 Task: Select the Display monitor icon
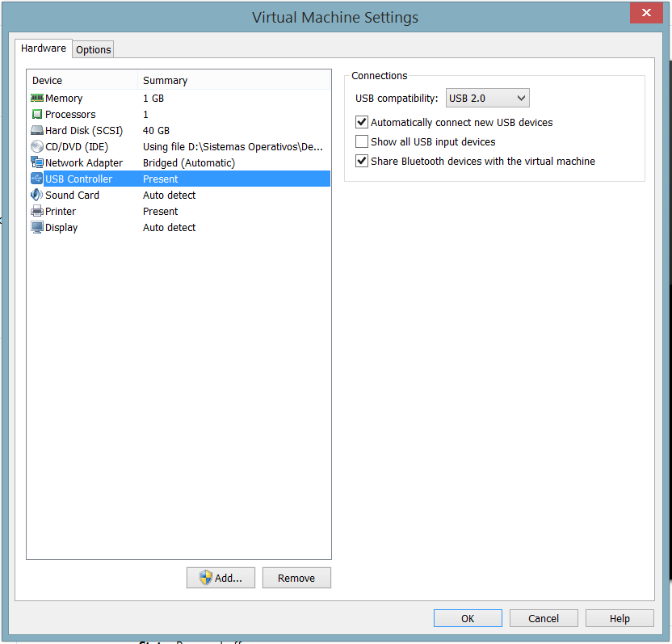tap(37, 227)
